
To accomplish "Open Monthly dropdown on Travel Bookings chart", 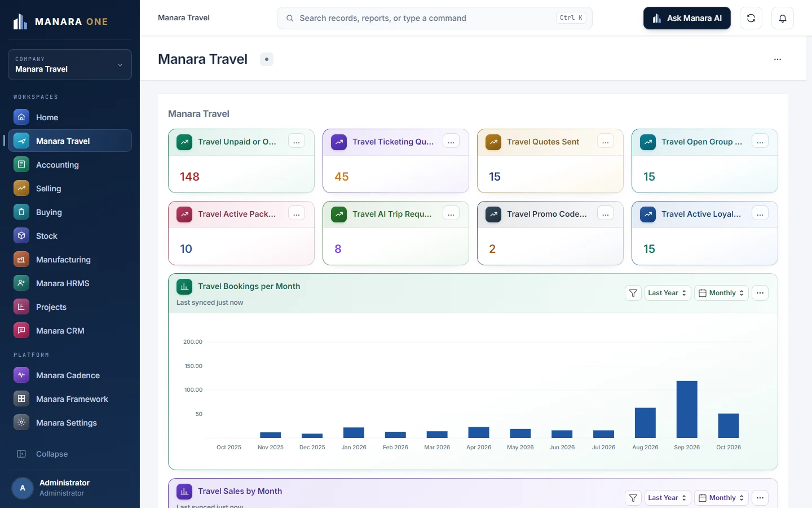I will [x=721, y=293].
